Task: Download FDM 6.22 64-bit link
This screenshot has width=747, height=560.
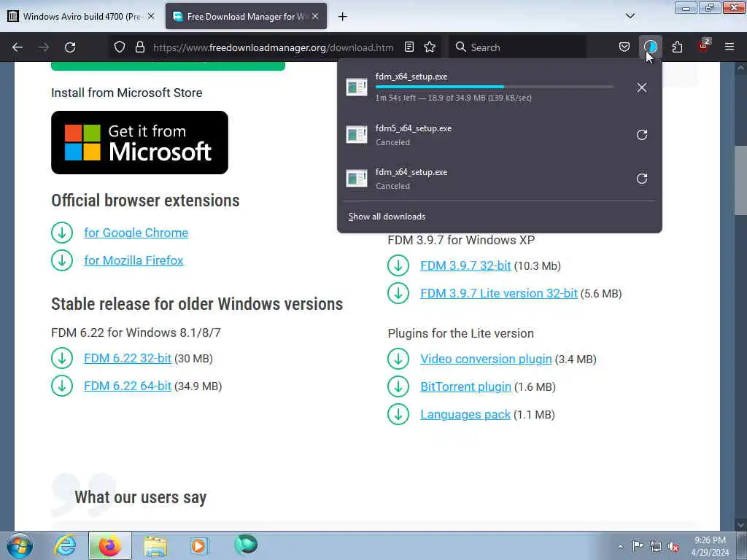Action: coord(128,386)
